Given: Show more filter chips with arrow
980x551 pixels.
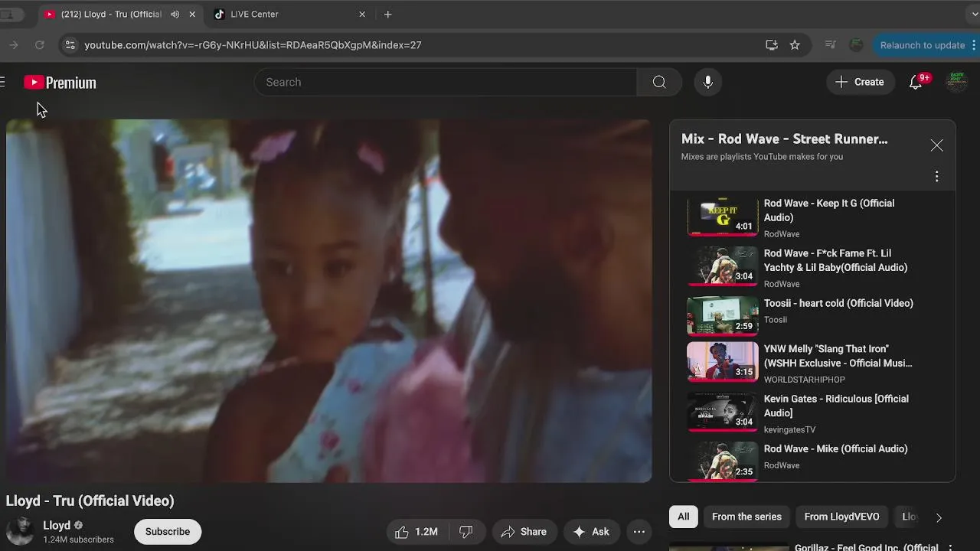Looking at the screenshot, I should (939, 517).
